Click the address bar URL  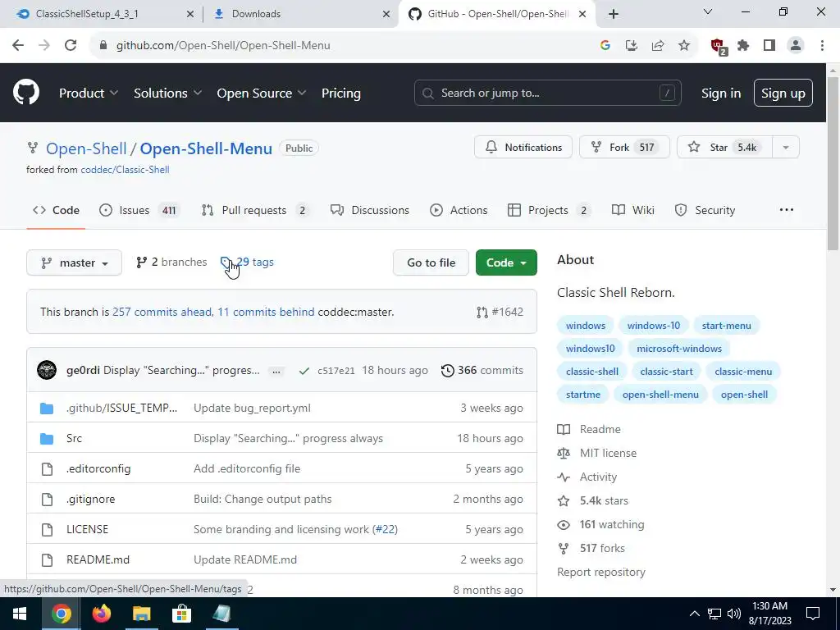(x=223, y=46)
